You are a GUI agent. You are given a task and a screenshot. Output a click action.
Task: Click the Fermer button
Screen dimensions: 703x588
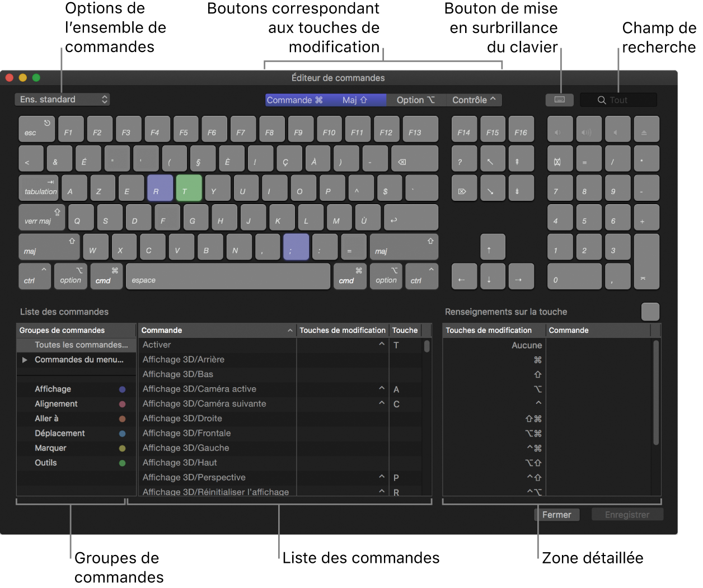557,515
